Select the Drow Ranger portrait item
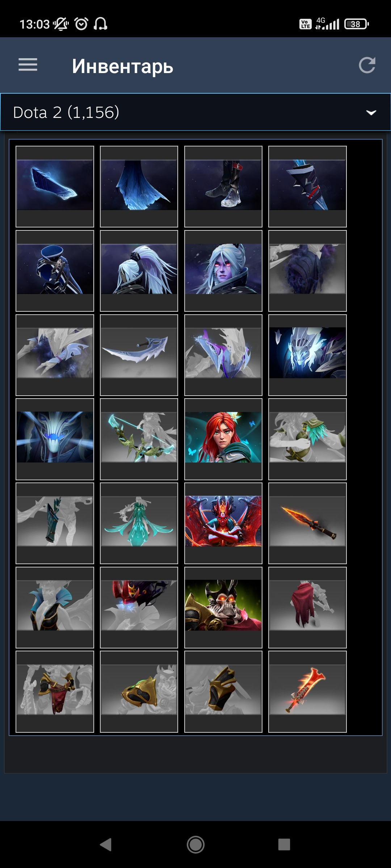Image resolution: width=391 pixels, height=868 pixels. pyautogui.click(x=223, y=271)
